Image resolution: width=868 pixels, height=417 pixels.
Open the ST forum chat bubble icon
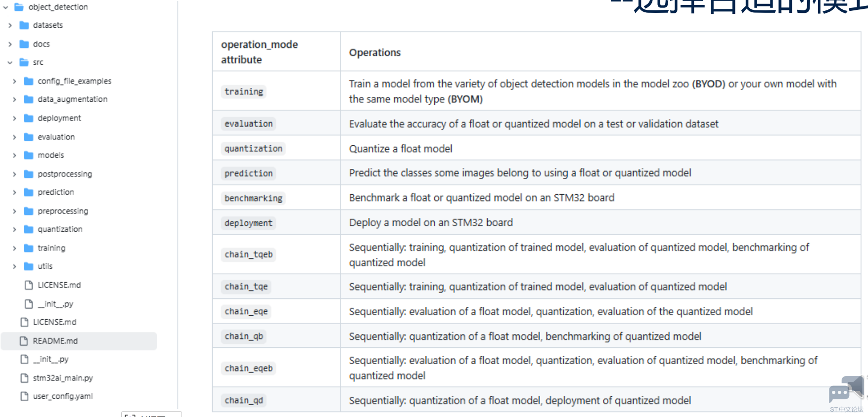pos(846,390)
